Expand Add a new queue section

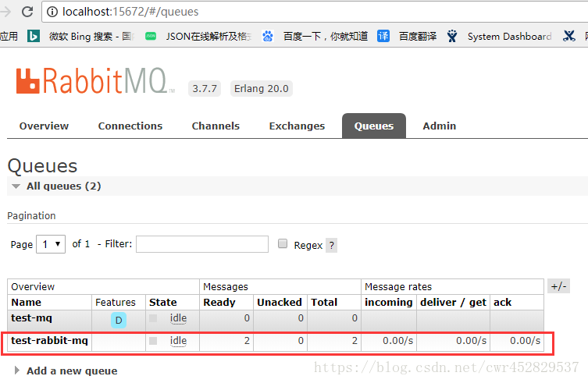pos(66,371)
